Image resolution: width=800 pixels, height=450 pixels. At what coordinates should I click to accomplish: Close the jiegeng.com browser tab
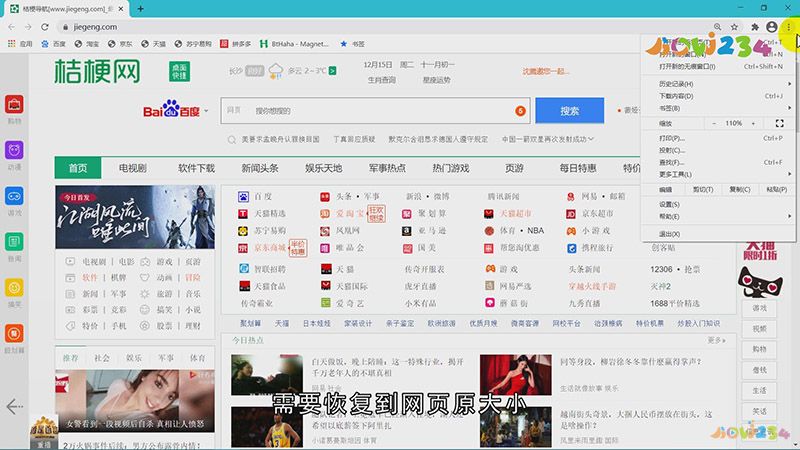[121, 9]
